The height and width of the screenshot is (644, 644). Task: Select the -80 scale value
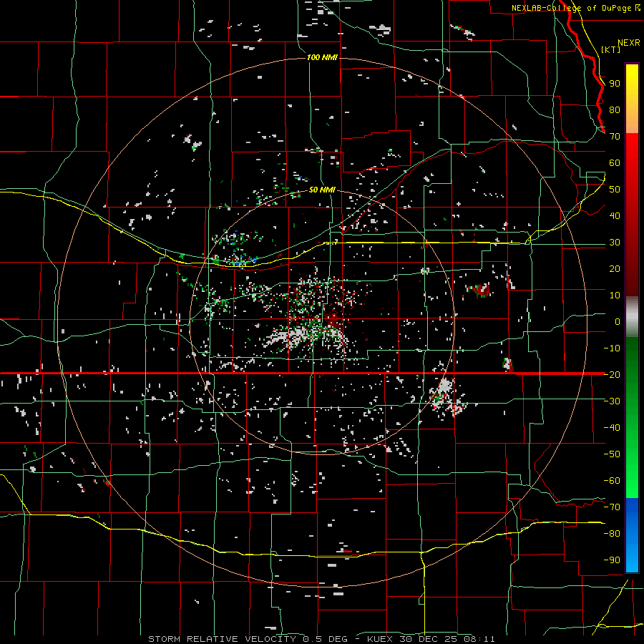pos(612,534)
